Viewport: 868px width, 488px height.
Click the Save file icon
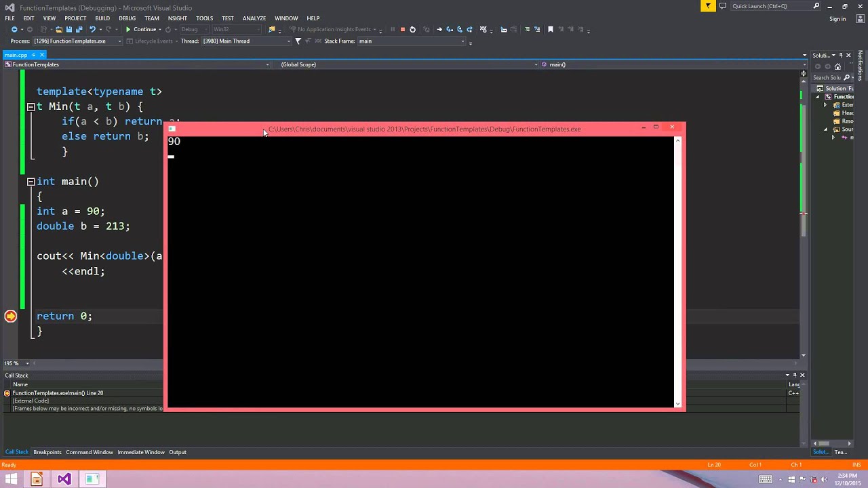tap(68, 29)
